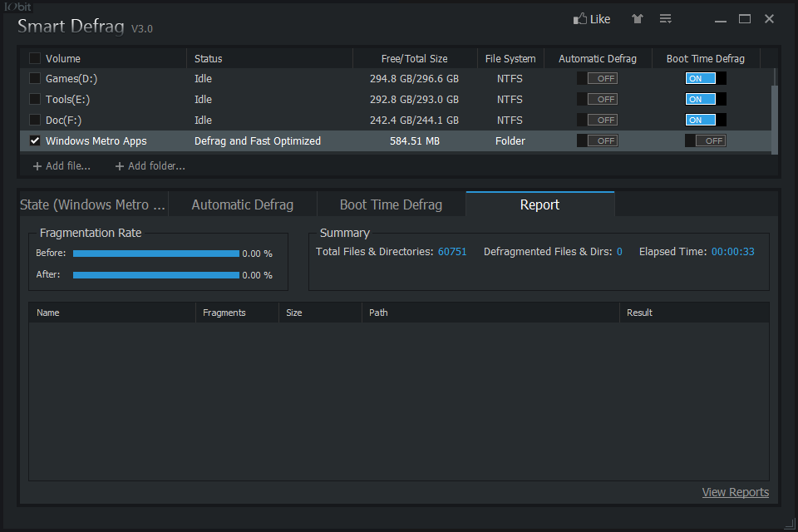Open the View Reports link
Screen dimensions: 798x532
(736, 492)
